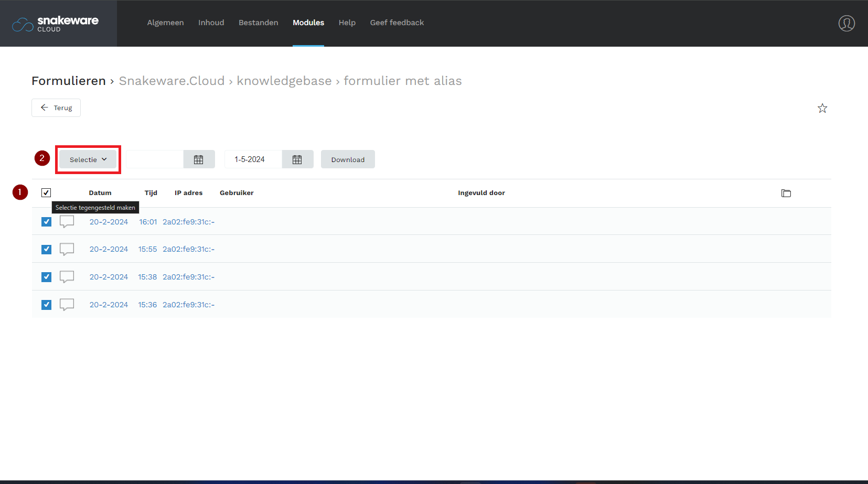
Task: Open date 20-2-2024 of 15:38 entry
Action: (109, 277)
